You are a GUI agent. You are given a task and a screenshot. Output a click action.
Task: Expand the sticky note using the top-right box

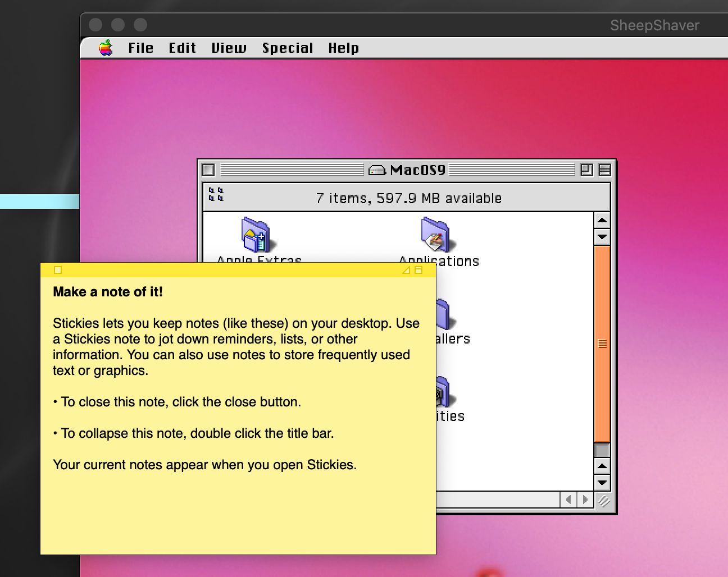[x=418, y=270]
